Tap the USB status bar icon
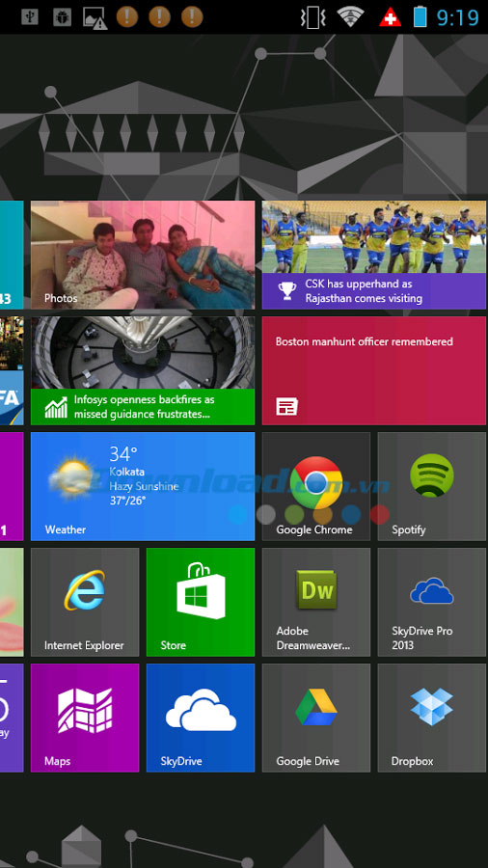488x868 pixels. [30, 16]
